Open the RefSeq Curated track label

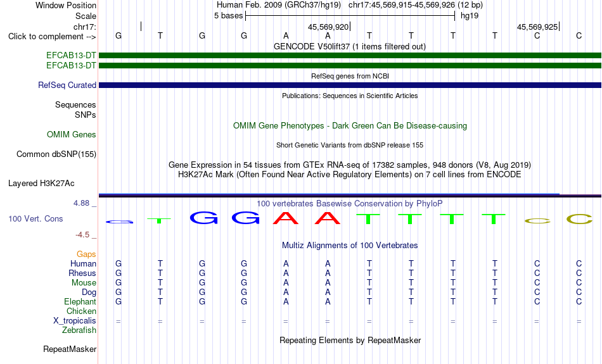coord(67,85)
